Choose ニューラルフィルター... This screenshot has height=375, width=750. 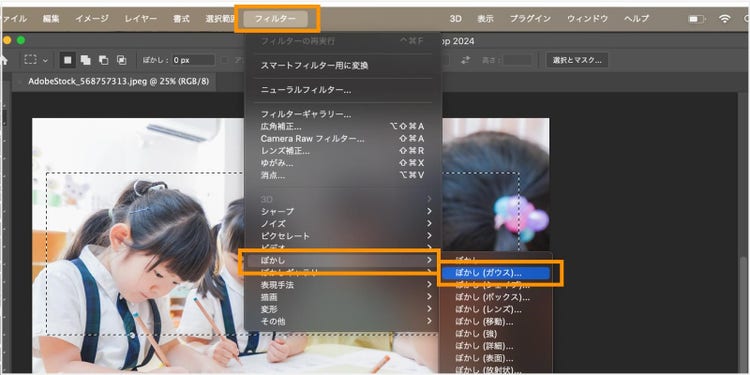(342, 90)
